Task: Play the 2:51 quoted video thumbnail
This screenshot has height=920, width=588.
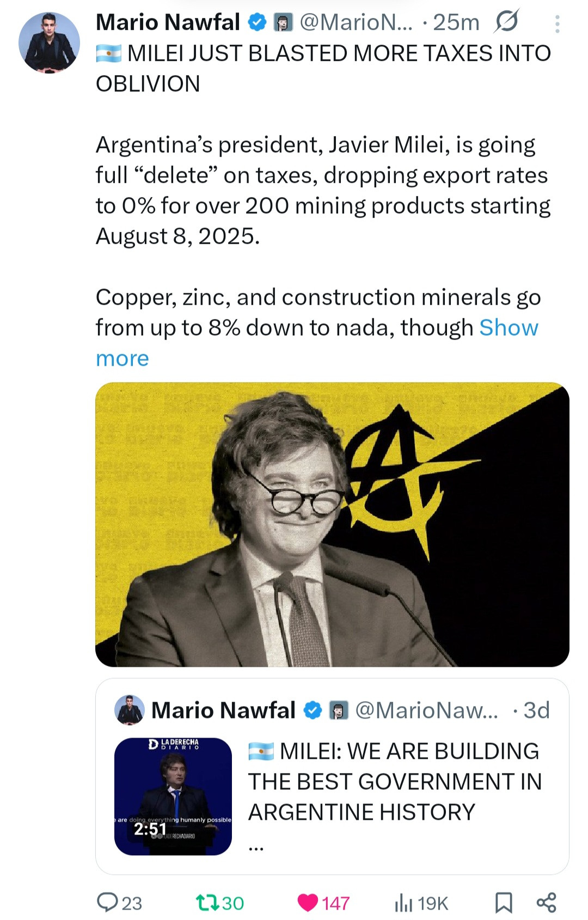Action: 173,796
